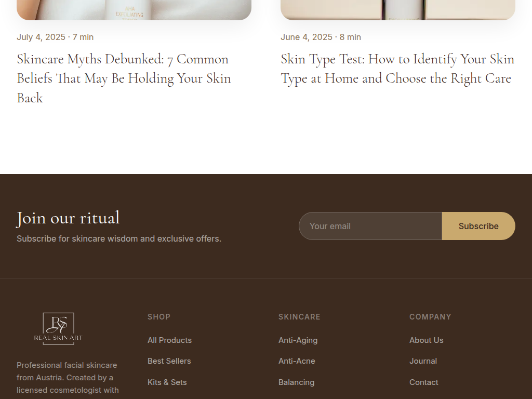The height and width of the screenshot is (399, 532).
Task: Click the right-hand article thumbnail image
Action: pos(397,10)
